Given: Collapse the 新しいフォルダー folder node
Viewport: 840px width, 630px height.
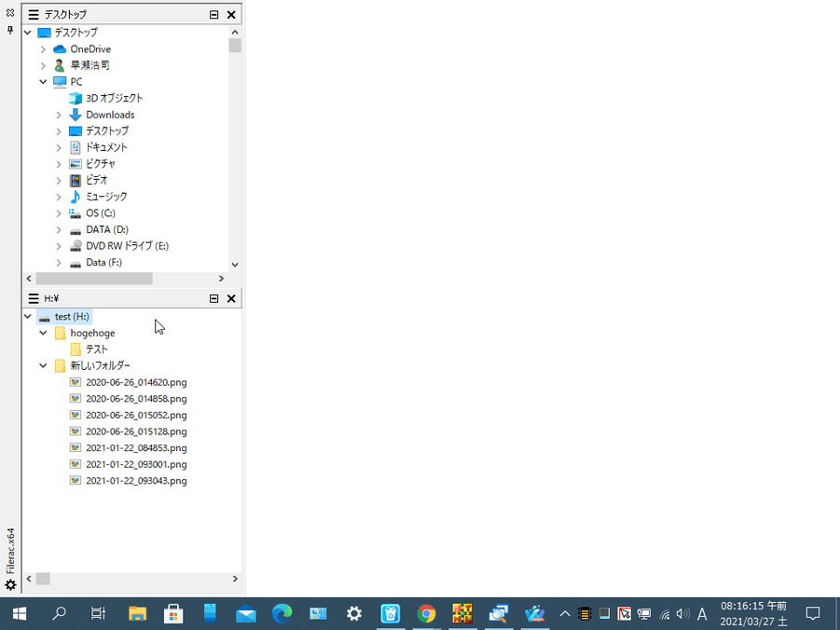Looking at the screenshot, I should 44,365.
